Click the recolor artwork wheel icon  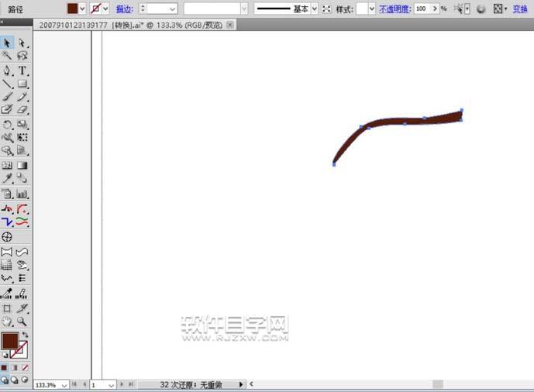pos(481,9)
